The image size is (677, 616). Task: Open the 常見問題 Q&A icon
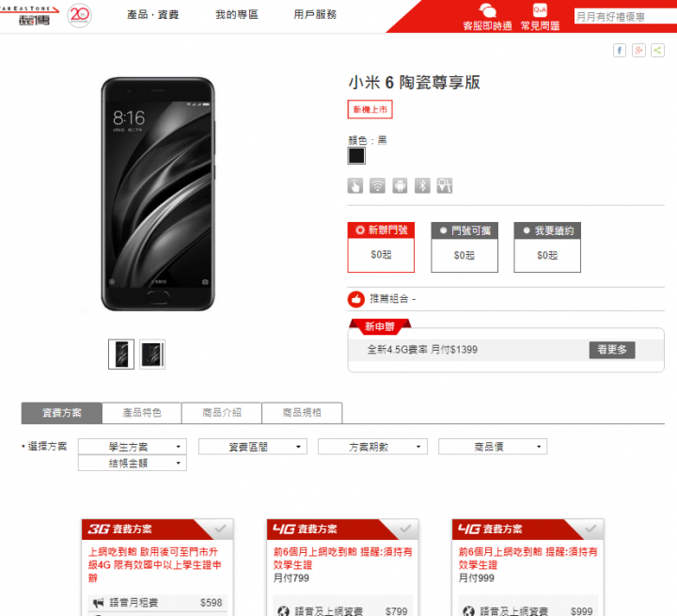[540, 10]
